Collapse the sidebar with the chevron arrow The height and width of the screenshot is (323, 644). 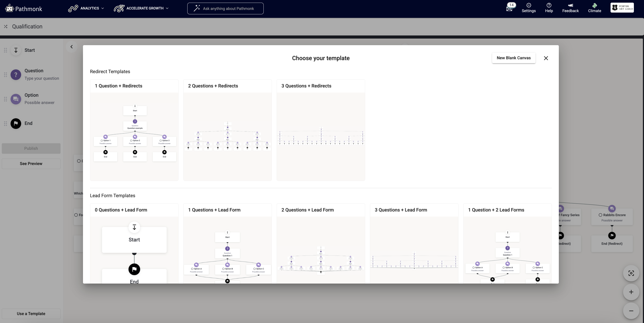pyautogui.click(x=72, y=47)
